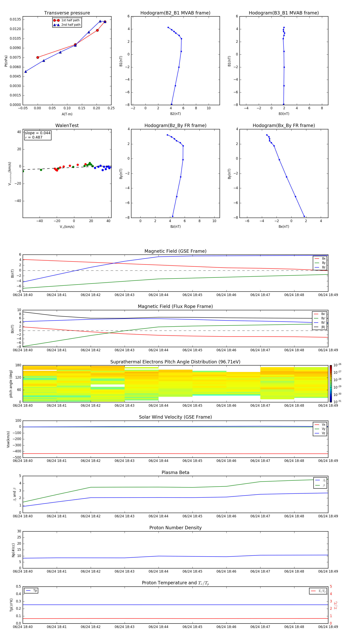Image resolution: width=351 pixels, height=644 pixels.
Task: Click the 'Hodogram(B3_B1 MVAB frame)' title
Action: click(x=284, y=13)
